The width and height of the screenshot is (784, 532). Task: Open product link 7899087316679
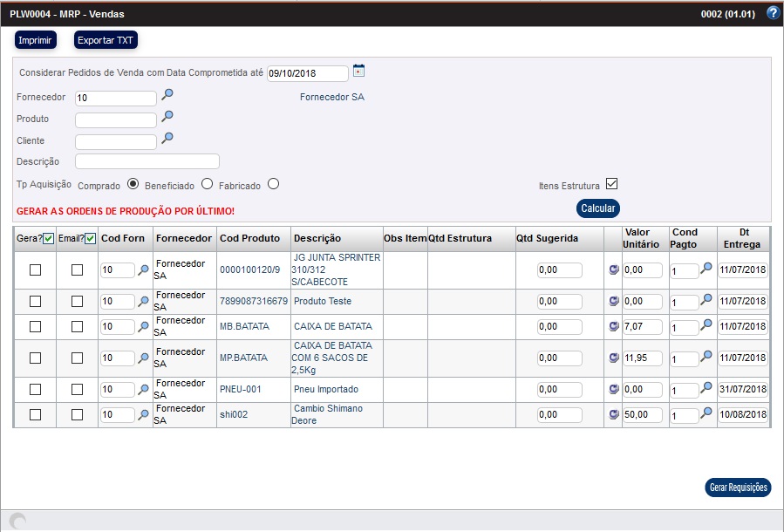point(253,301)
